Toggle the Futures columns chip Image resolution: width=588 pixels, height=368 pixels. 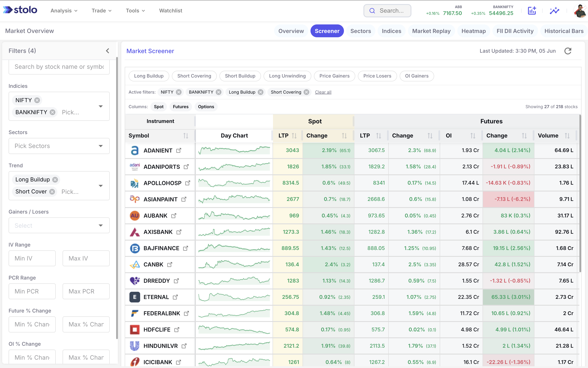tap(181, 107)
